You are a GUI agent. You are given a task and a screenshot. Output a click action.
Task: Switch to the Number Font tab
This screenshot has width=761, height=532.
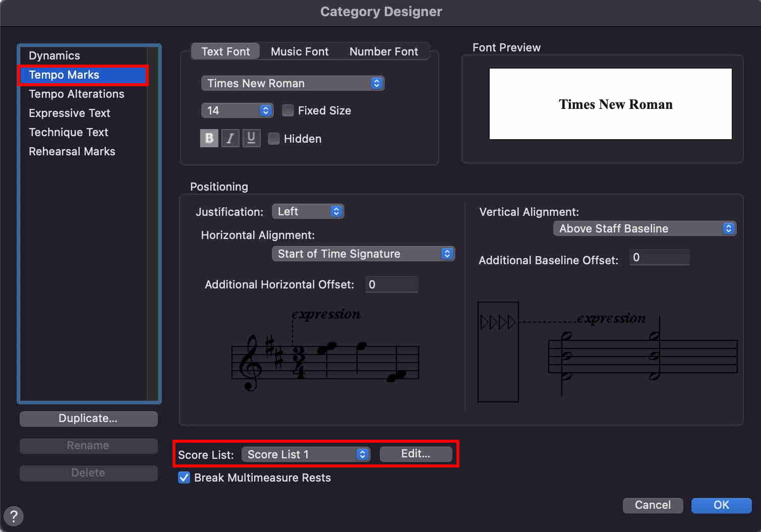tap(383, 51)
